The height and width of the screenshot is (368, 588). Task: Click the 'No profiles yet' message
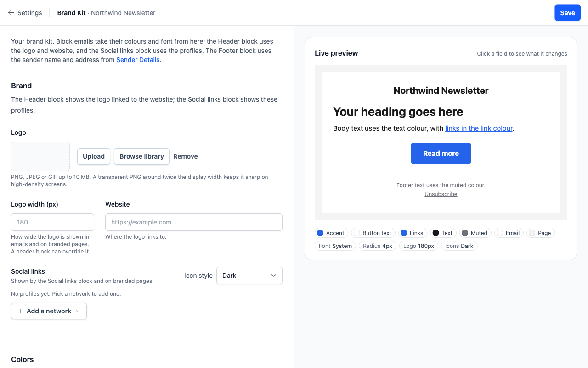point(66,293)
